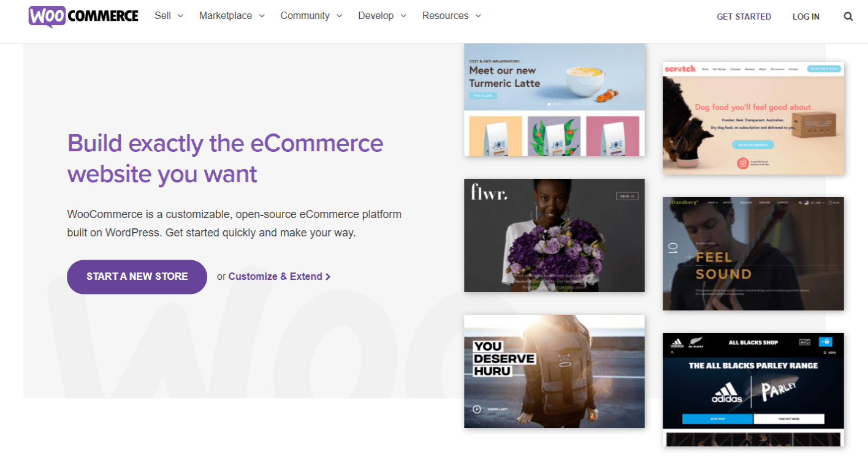
Task: Open the site search magnifier icon
Action: (x=848, y=17)
